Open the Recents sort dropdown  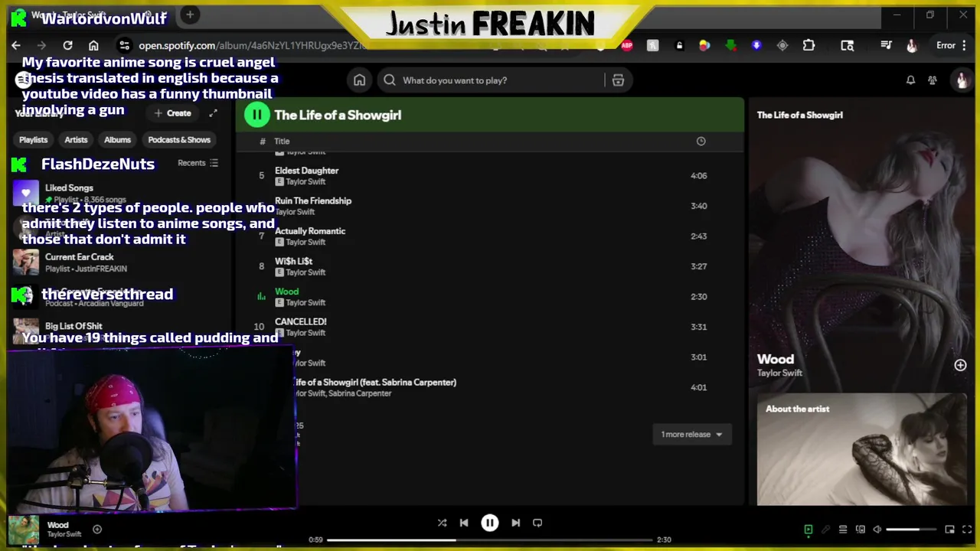point(198,163)
